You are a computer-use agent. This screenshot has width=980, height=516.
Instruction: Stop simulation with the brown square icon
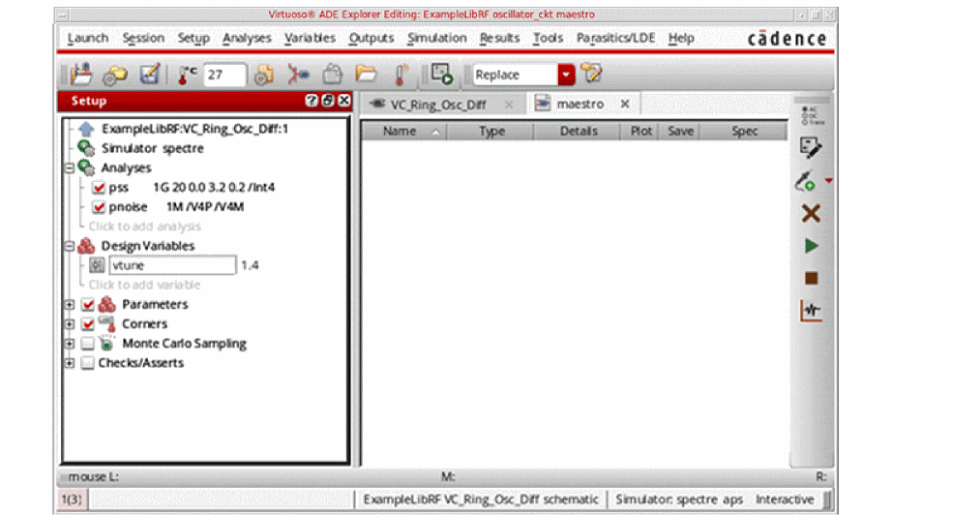click(x=812, y=278)
